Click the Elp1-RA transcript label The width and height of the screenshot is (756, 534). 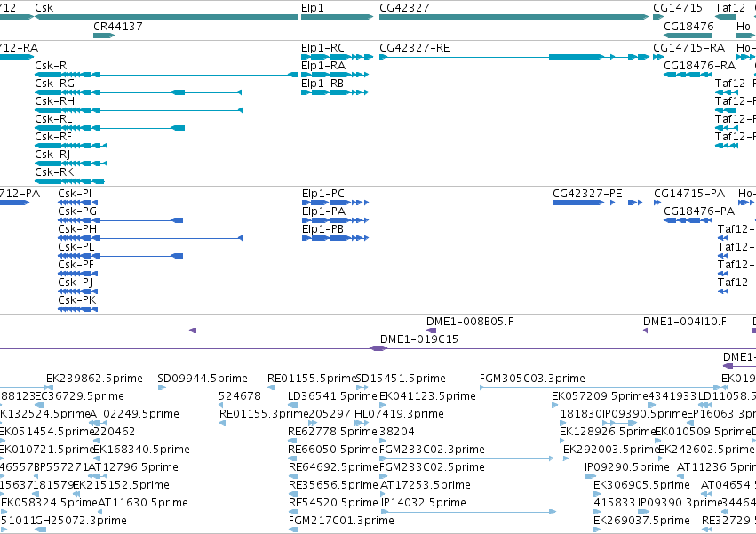click(323, 66)
